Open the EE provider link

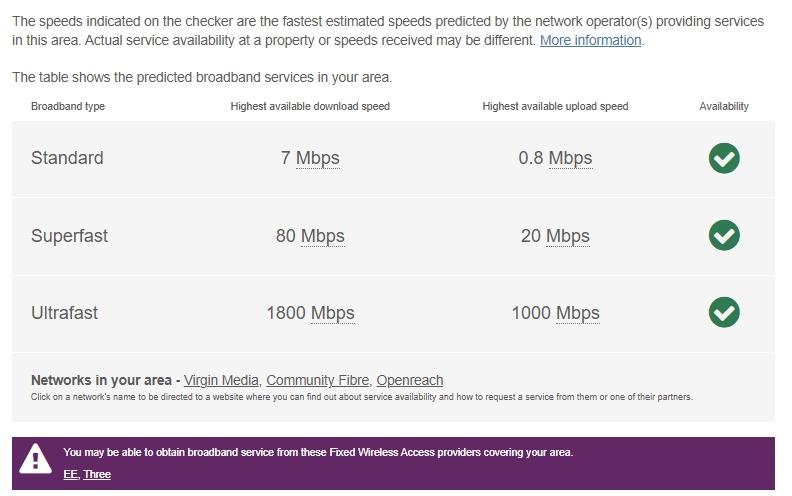coord(70,474)
